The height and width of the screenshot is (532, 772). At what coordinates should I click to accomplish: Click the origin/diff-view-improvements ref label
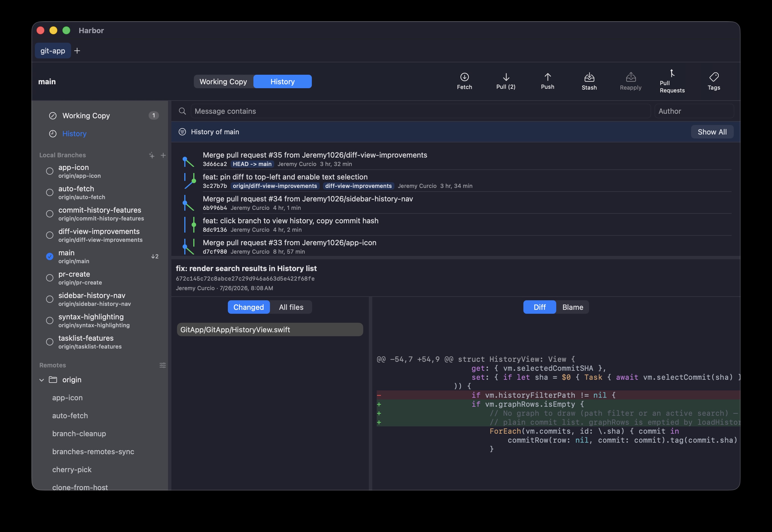[x=275, y=186]
